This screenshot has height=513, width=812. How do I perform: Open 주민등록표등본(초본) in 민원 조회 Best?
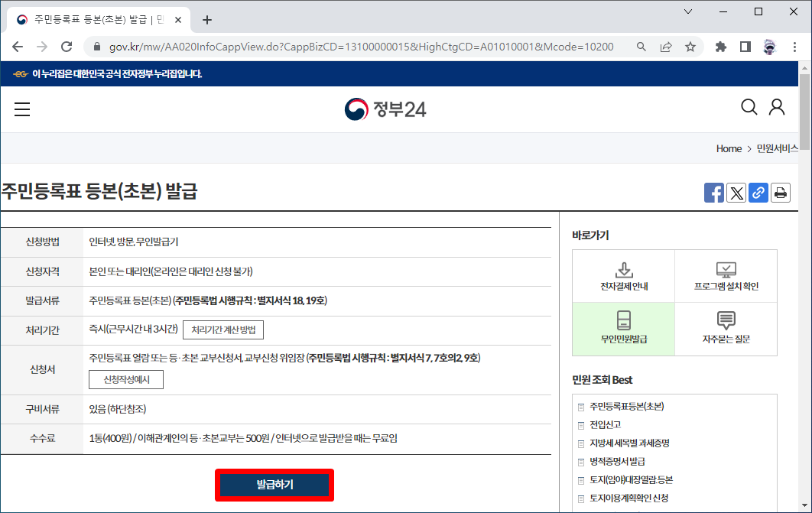(627, 407)
